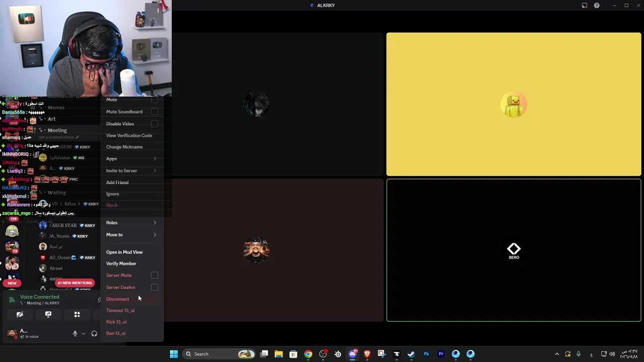Image resolution: width=644 pixels, height=362 pixels.
Task: Launch Photoshop from the taskbar
Action: (x=426, y=354)
